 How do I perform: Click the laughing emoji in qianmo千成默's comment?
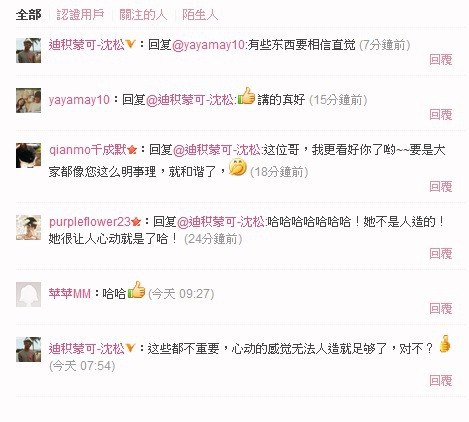[238, 167]
